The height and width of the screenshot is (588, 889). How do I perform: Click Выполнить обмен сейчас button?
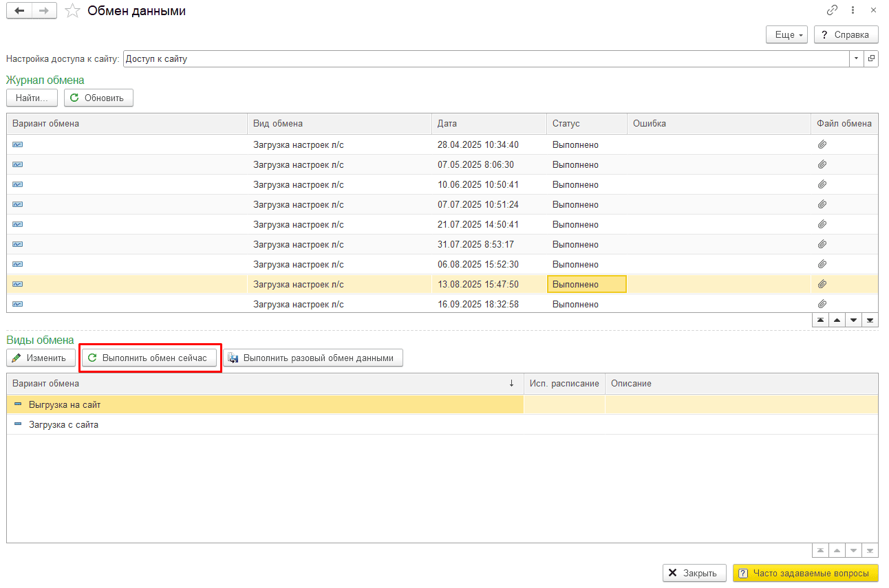coord(149,358)
